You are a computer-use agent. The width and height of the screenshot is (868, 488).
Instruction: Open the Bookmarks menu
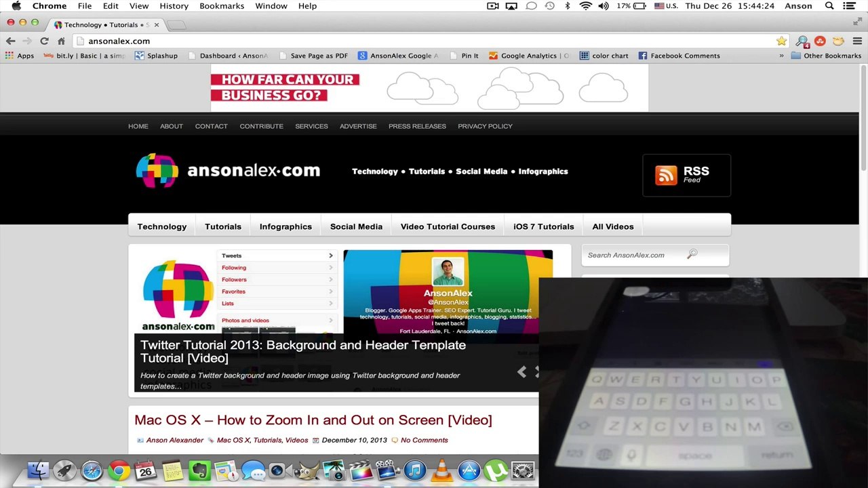coord(222,6)
